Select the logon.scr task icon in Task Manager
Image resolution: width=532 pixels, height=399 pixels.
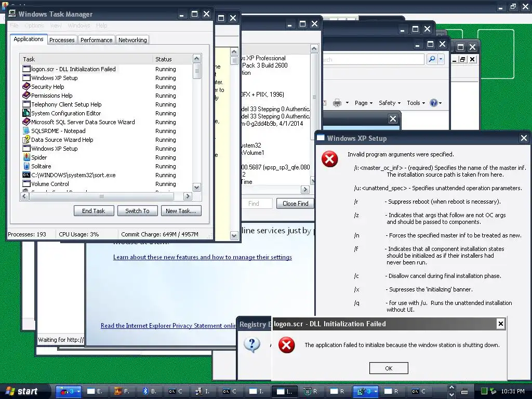click(x=26, y=69)
